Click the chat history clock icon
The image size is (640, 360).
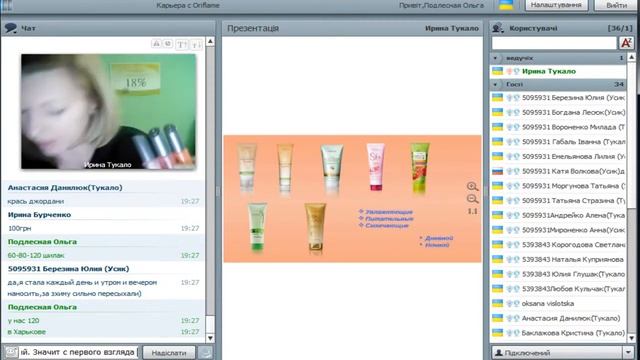click(x=167, y=43)
